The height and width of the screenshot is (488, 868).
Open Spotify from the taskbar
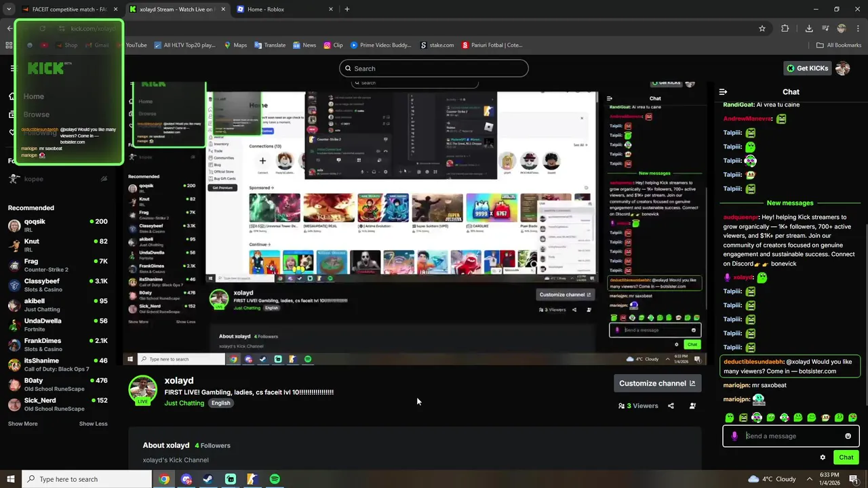[x=275, y=479]
